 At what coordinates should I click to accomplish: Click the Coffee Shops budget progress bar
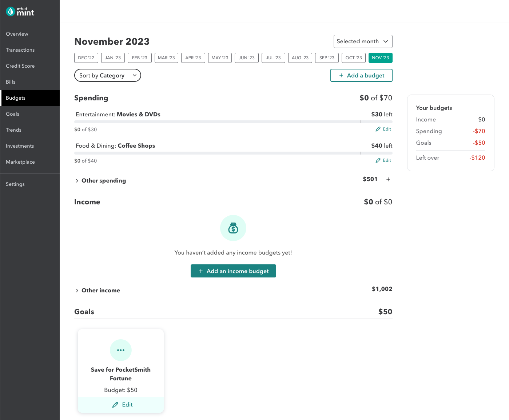pos(233,153)
